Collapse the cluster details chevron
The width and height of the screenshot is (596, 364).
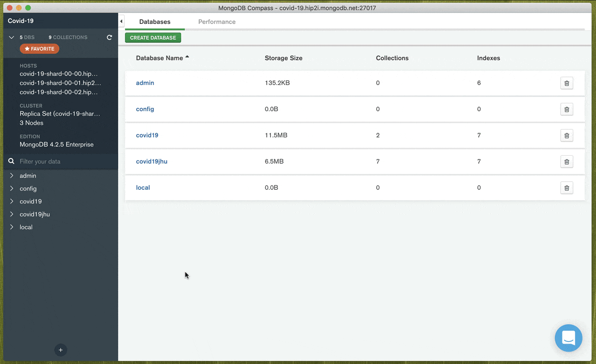tap(11, 37)
